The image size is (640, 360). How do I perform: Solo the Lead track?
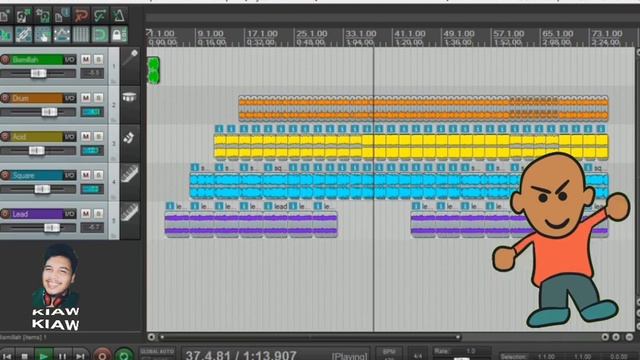[98, 213]
